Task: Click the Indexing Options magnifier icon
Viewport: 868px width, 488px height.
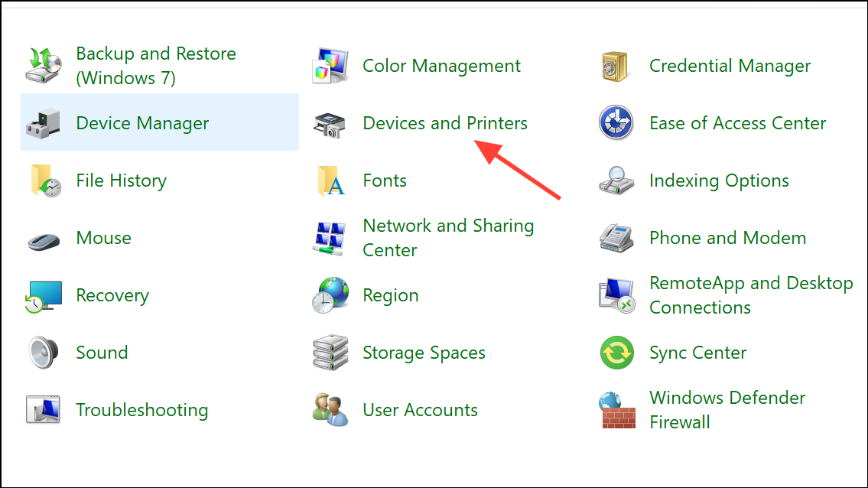Action: coord(616,181)
